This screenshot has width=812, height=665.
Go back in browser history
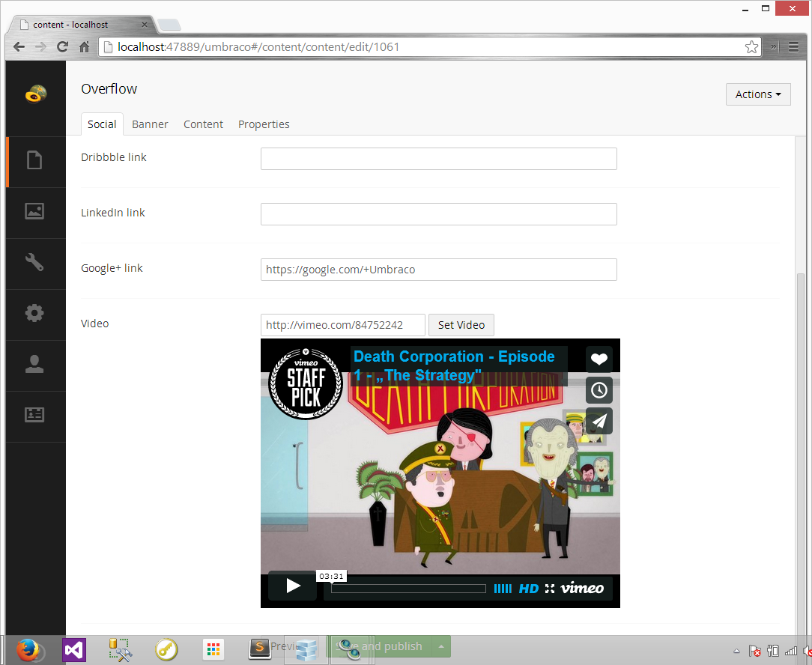[x=19, y=47]
